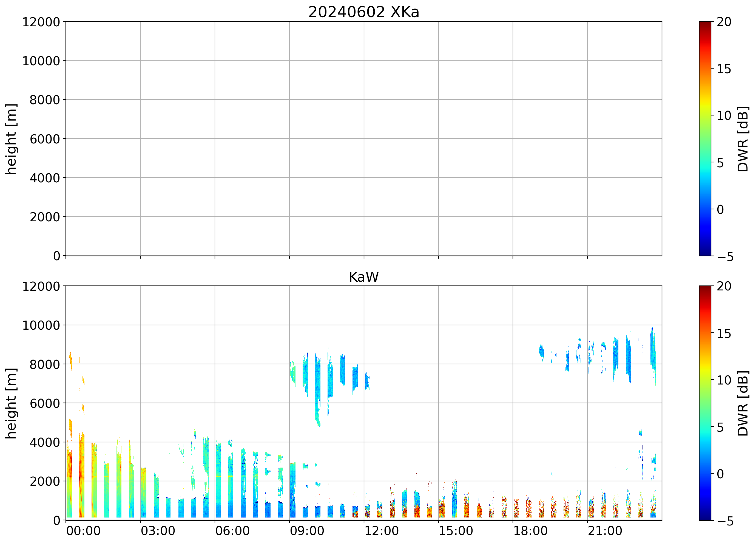Click the −5 tick on bottom colorbar
756x543 pixels.
pyautogui.click(x=725, y=521)
